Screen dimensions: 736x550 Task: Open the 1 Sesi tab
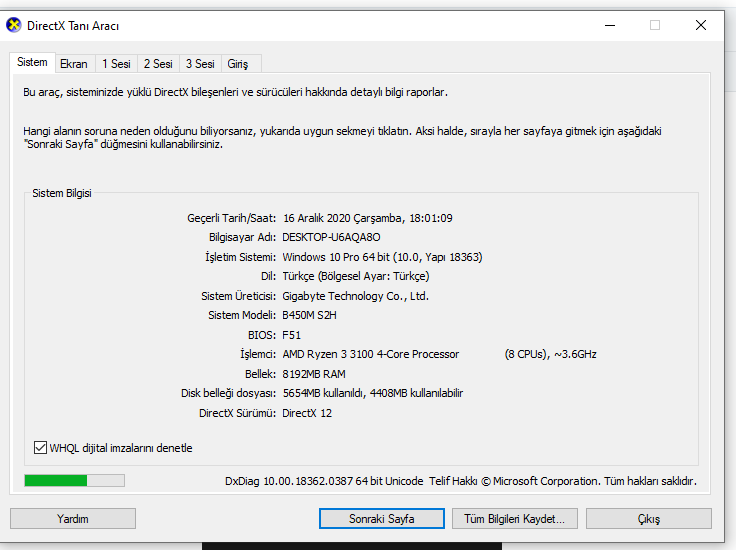click(116, 64)
